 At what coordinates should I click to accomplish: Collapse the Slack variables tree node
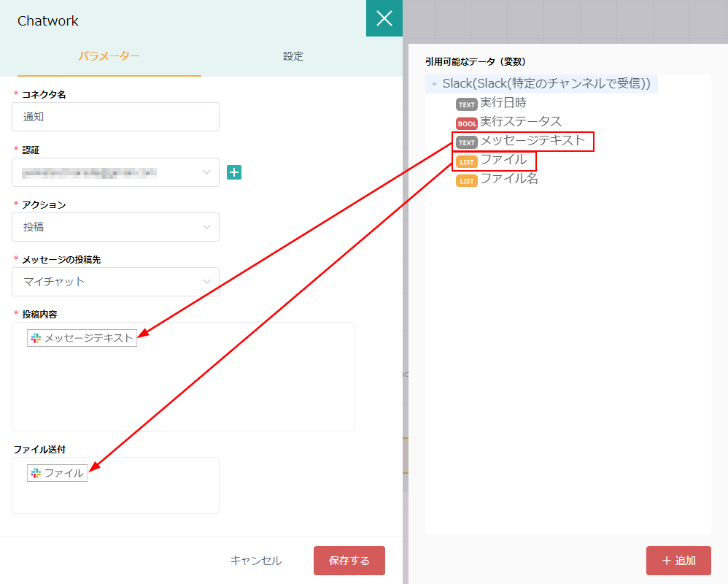(x=434, y=84)
